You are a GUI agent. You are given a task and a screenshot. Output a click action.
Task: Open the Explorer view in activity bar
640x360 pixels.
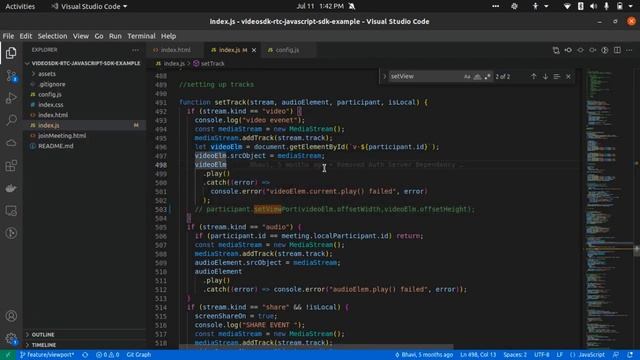[x=11, y=53]
